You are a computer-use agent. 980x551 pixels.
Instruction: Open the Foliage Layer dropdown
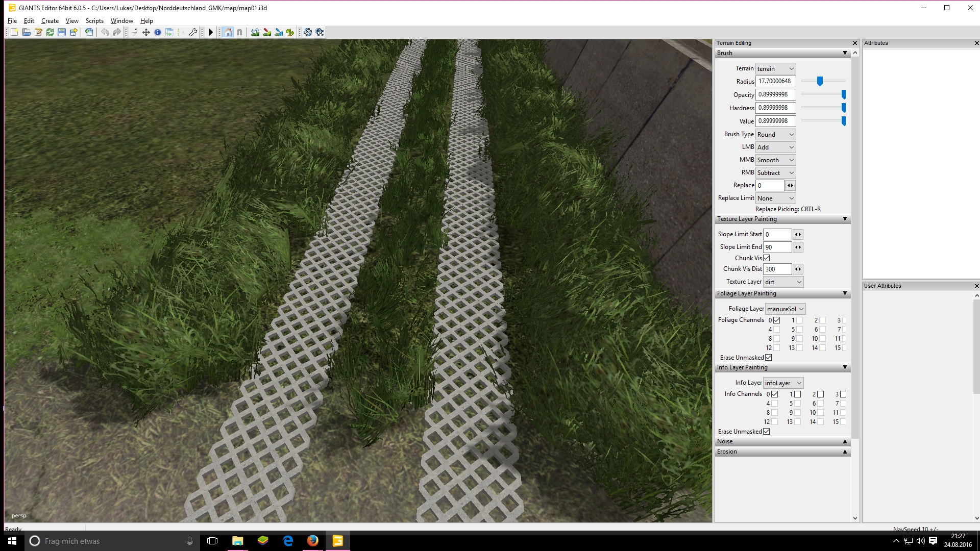click(x=785, y=309)
